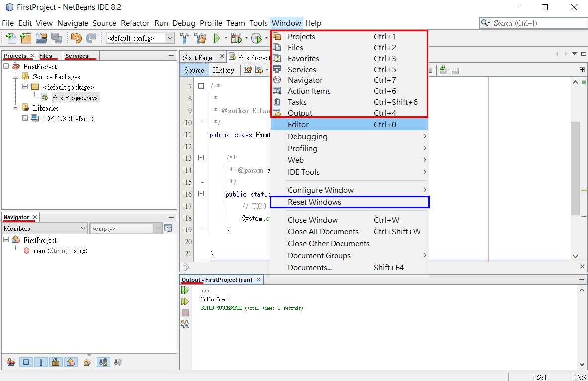Click the Build Project hammer toolbar icon
588x381 pixels.
coord(185,38)
